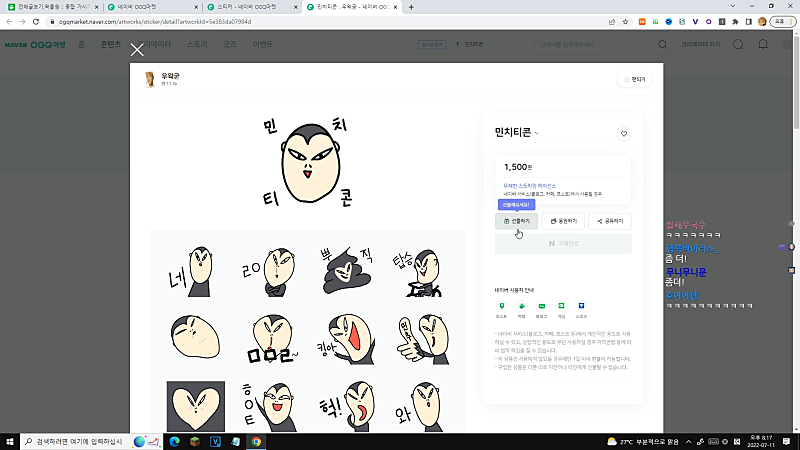Click the purple V extension icon
This screenshot has height=450, width=800.
[695, 22]
